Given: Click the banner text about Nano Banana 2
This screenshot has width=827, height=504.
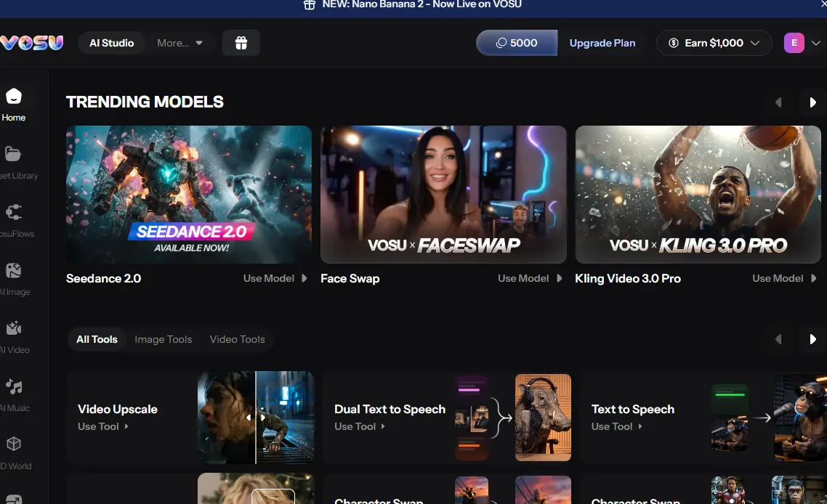Looking at the screenshot, I should point(422,4).
